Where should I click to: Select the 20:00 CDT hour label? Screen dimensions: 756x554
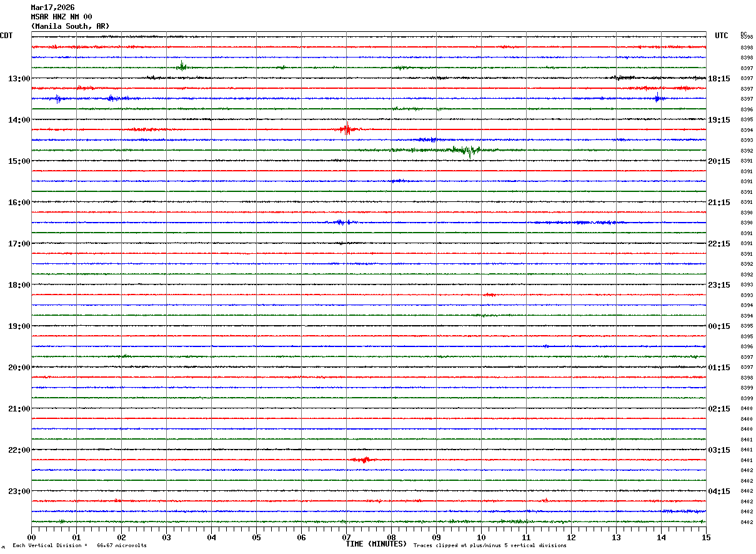tap(19, 368)
